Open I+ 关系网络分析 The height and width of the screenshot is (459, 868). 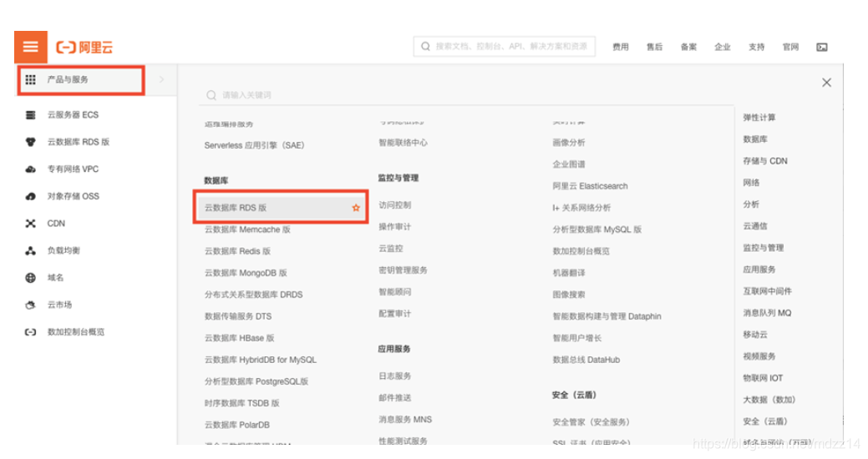[x=581, y=207]
